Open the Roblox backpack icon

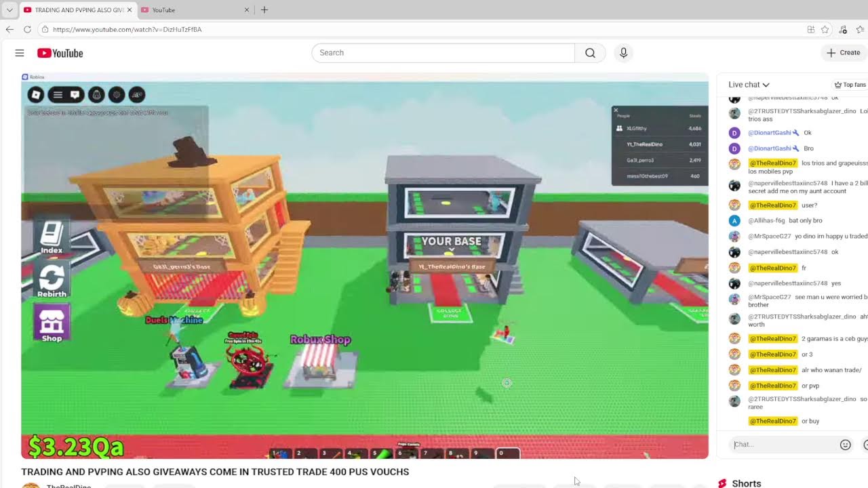tap(96, 95)
